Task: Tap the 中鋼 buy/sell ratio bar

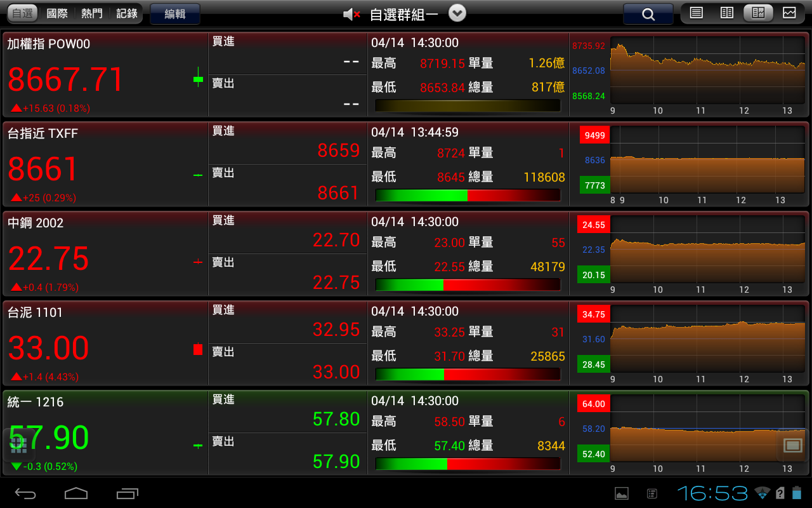Action: 468,284
